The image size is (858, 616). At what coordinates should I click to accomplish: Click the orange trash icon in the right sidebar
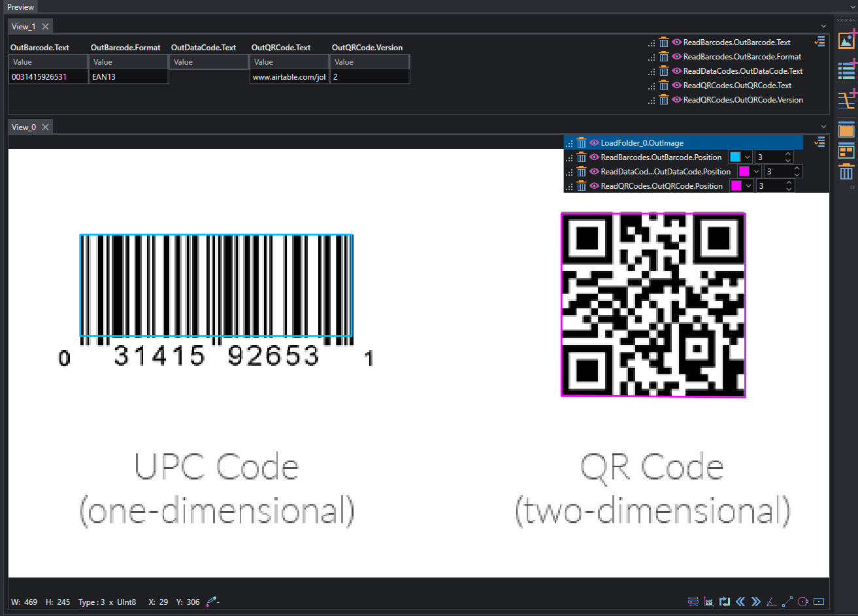click(x=846, y=172)
